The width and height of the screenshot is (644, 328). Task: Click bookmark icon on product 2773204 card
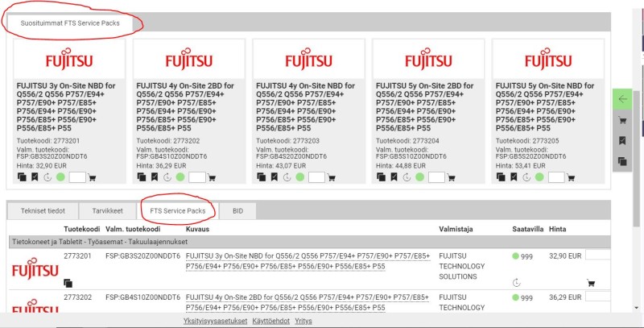coord(394,177)
